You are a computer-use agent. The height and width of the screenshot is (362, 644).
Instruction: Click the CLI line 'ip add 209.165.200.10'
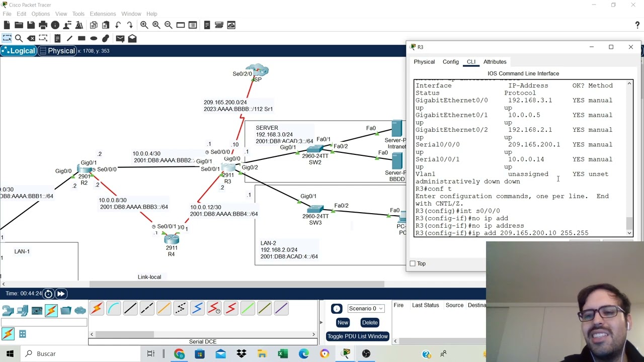pos(502,233)
